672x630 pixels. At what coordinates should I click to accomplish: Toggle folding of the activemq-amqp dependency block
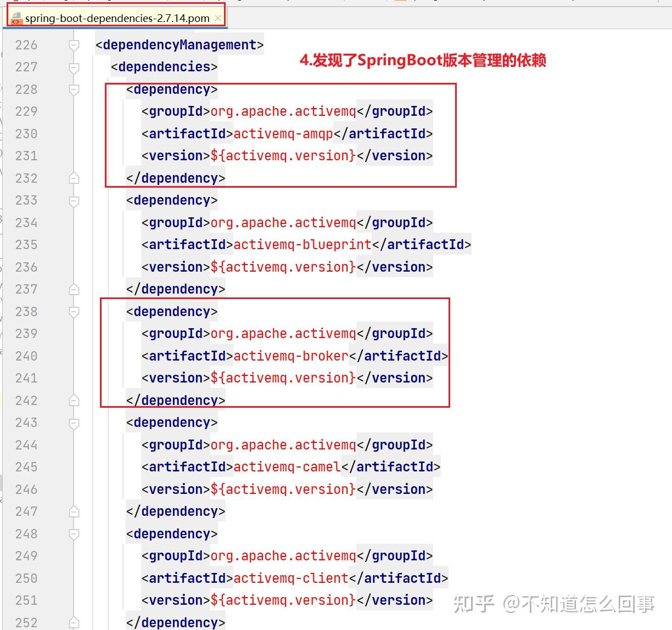coord(74,89)
